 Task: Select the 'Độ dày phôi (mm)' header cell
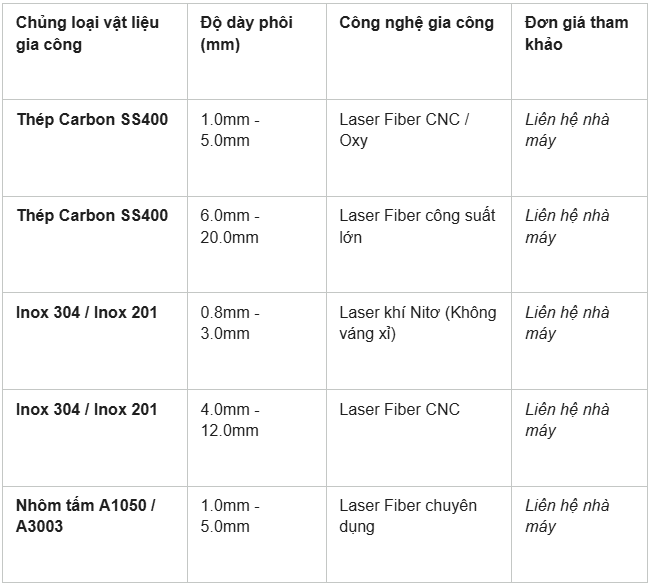point(257,51)
